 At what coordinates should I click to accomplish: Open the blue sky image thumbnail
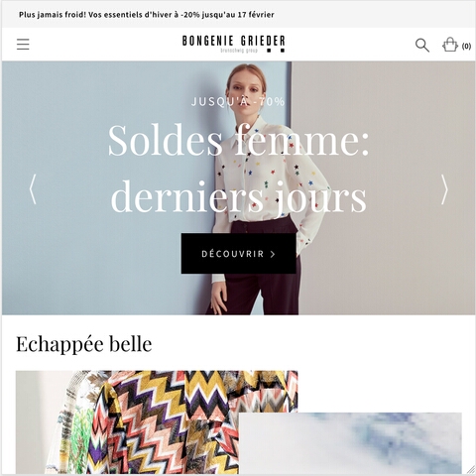point(350,443)
